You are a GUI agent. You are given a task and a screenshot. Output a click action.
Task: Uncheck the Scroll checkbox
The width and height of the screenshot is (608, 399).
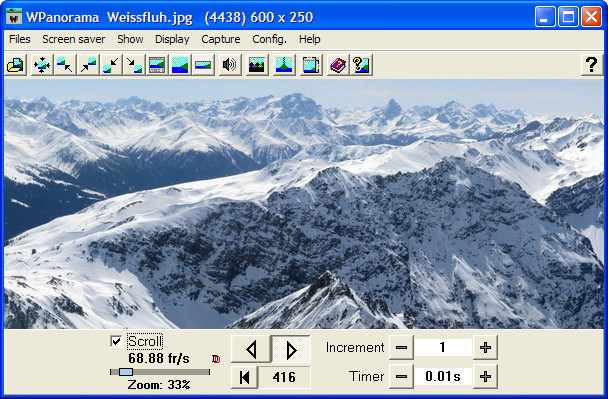click(x=116, y=341)
